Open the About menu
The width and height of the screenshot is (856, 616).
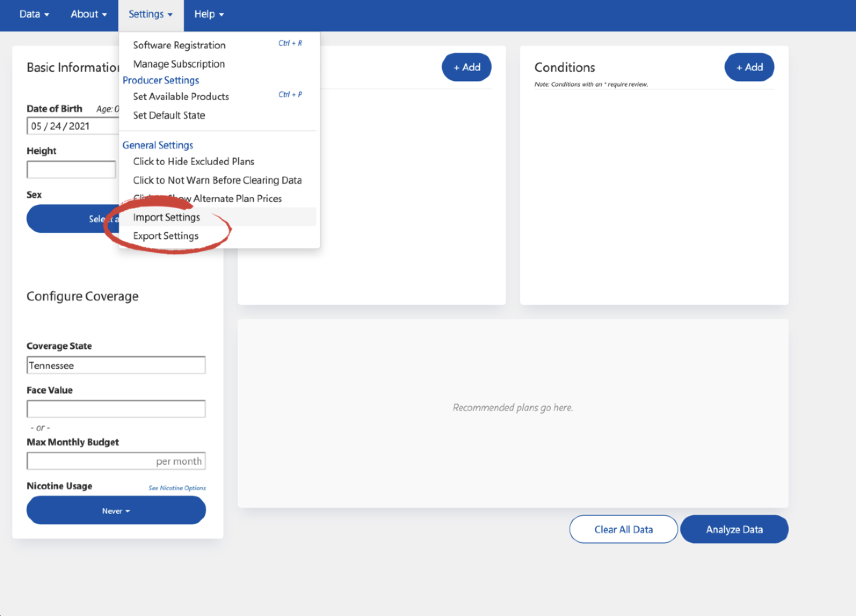click(88, 14)
